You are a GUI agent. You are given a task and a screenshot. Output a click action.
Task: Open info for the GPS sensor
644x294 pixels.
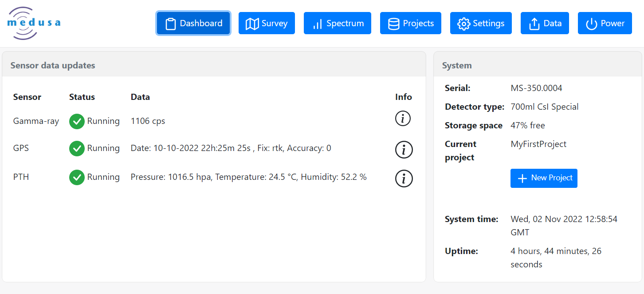click(403, 150)
